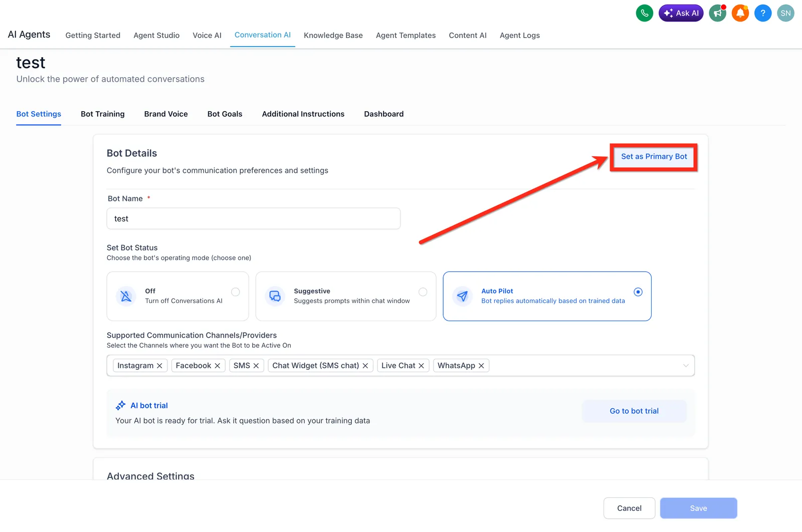
Task: Select the Auto Pilot radio button
Action: [x=638, y=292]
